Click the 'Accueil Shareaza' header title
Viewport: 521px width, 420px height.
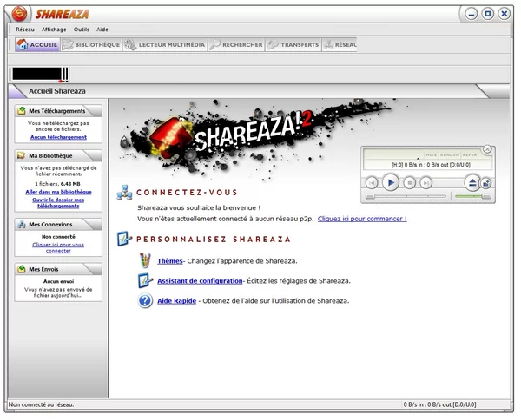pos(56,91)
